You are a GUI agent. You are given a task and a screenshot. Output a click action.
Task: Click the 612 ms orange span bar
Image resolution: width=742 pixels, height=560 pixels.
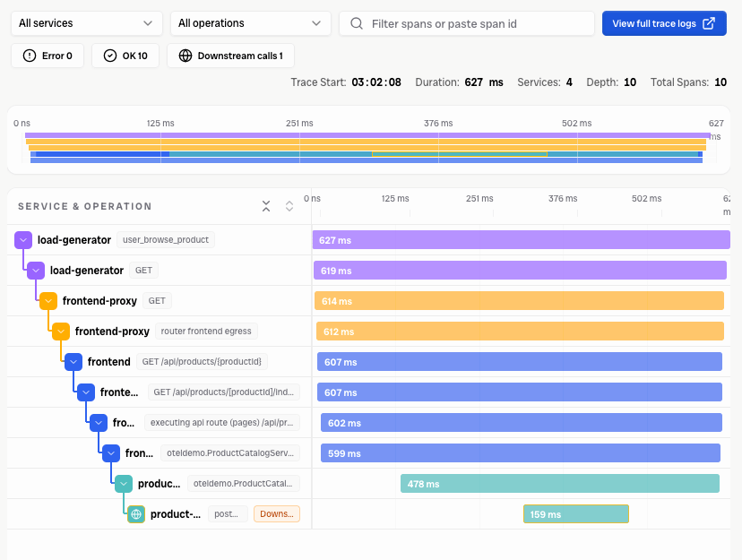[x=521, y=332]
